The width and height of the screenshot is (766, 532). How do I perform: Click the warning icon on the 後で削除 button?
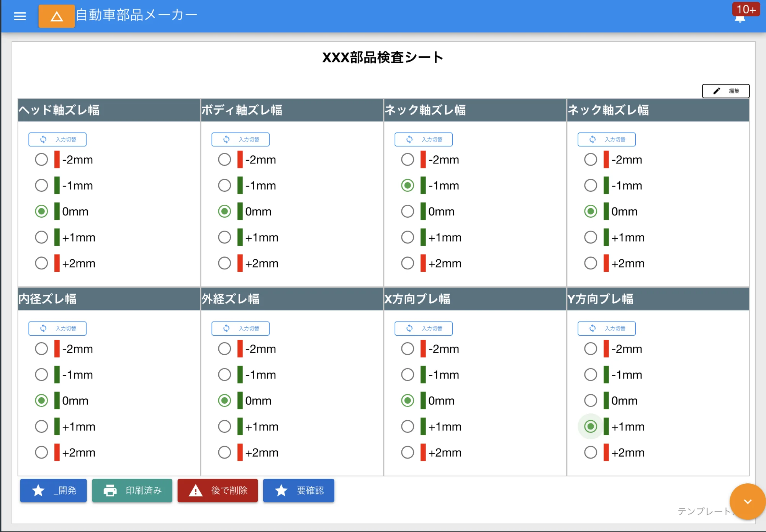(x=196, y=490)
